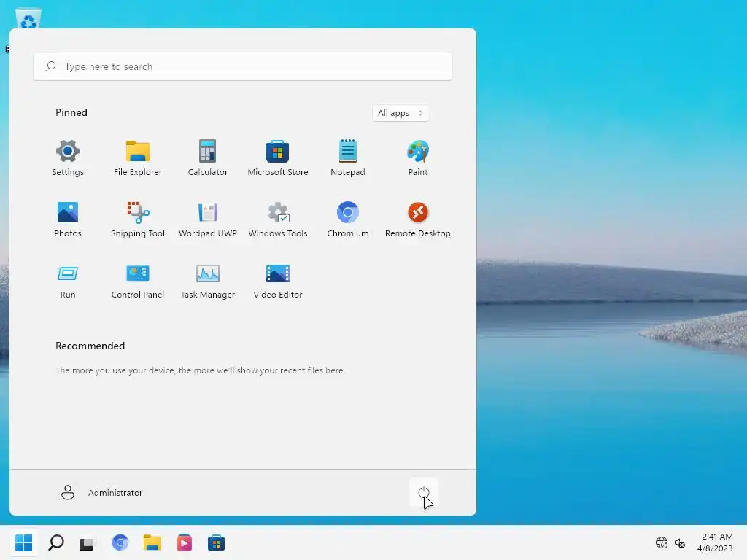The image size is (747, 560).
Task: Open Windows Tools
Action: pos(278,219)
